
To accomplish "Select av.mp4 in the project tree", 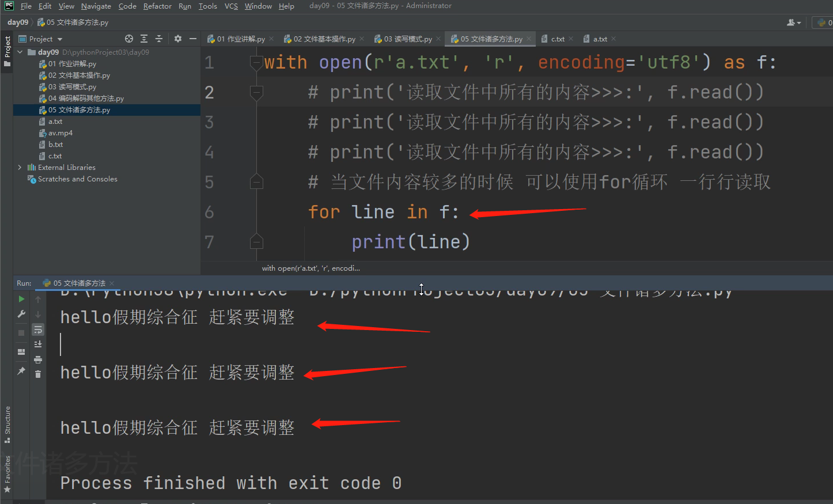I will pyautogui.click(x=55, y=133).
